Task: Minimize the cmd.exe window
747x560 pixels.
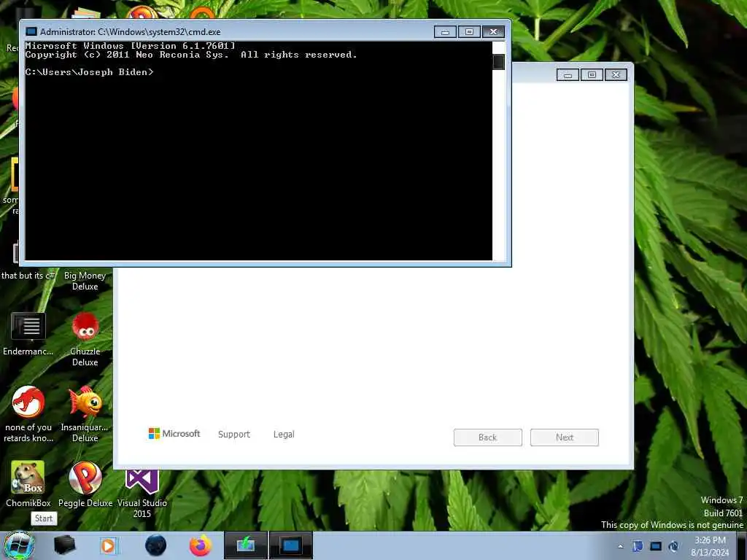Action: pyautogui.click(x=445, y=32)
